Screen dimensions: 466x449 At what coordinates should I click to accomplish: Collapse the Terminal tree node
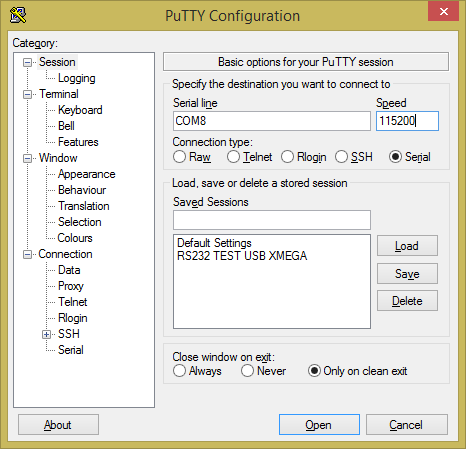27,94
